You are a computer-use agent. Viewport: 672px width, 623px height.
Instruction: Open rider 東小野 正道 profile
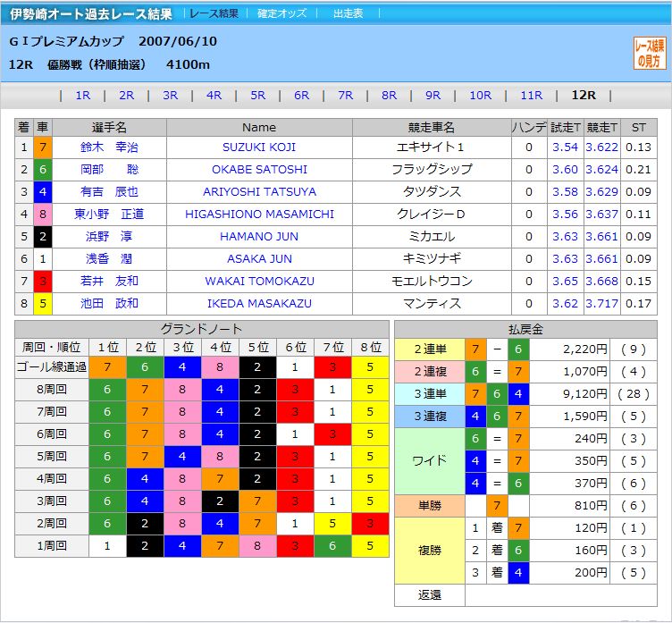109,215
